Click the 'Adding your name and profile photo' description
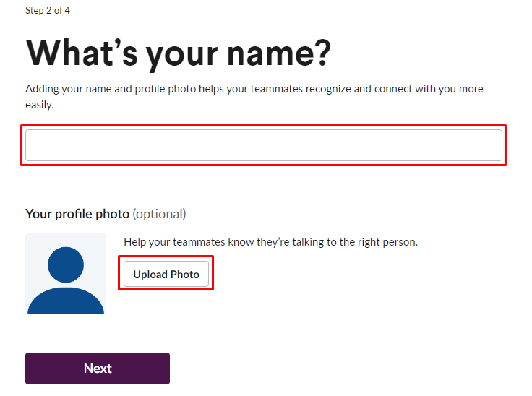The width and height of the screenshot is (532, 396). [x=254, y=89]
